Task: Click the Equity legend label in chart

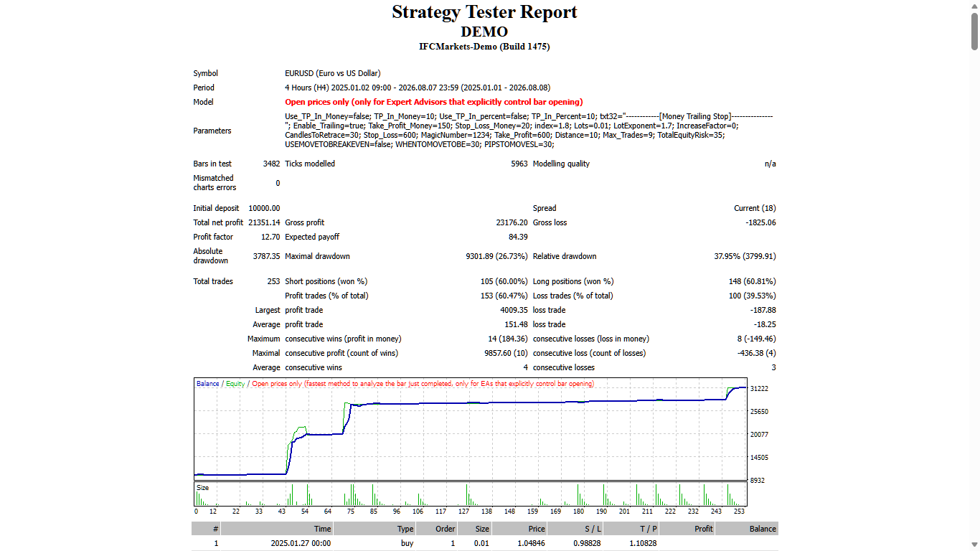Action: (x=235, y=384)
